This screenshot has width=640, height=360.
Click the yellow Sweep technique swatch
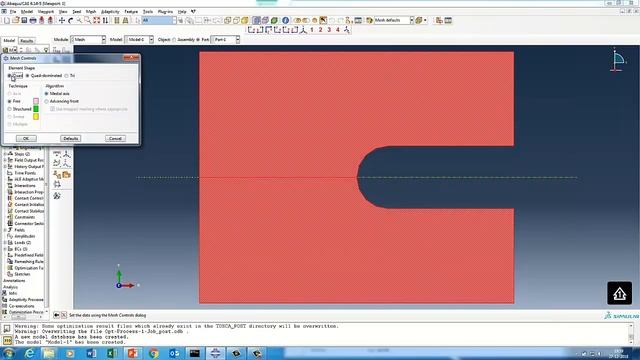36,117
